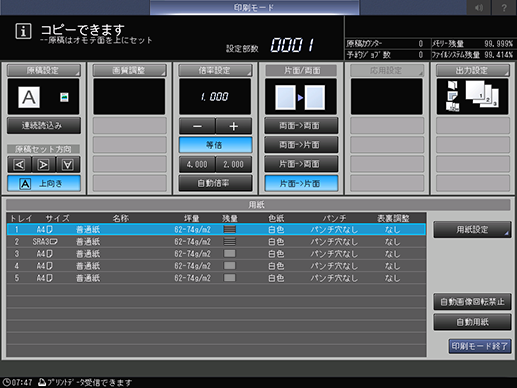Open 用紙設定 paper settings

(x=472, y=229)
